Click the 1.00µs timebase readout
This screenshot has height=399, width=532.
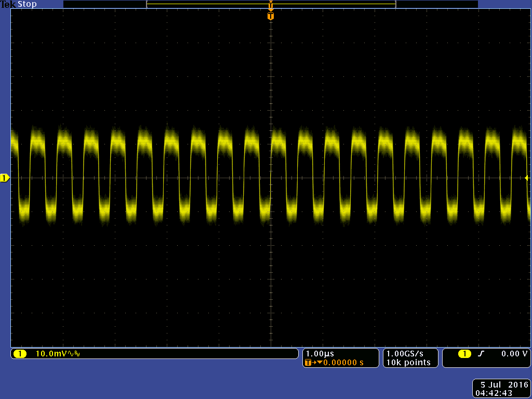(320, 353)
